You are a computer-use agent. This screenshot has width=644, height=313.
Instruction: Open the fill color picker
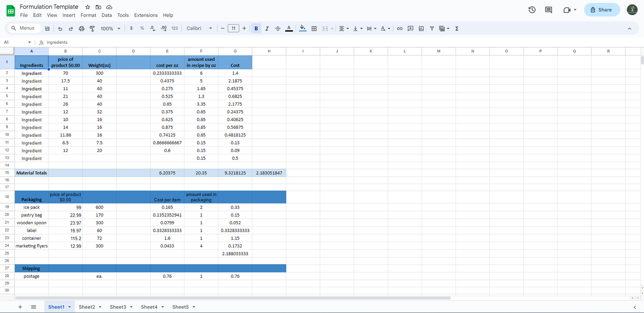303,29
